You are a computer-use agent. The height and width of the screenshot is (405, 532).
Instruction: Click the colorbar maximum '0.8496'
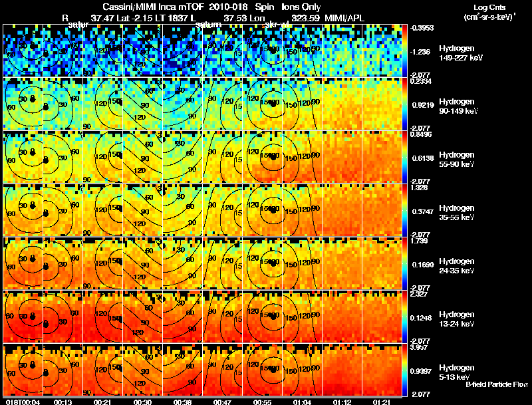(x=421, y=134)
